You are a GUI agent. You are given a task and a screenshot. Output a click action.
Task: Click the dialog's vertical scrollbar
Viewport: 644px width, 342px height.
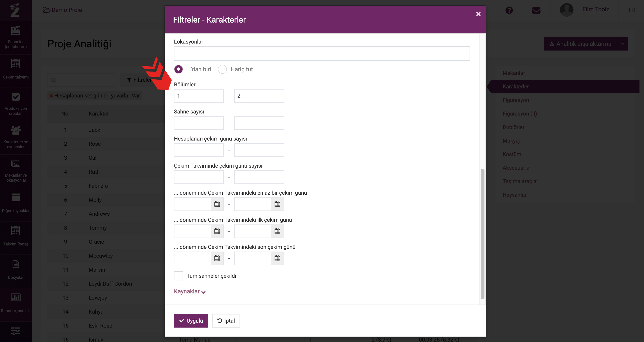[x=482, y=234]
